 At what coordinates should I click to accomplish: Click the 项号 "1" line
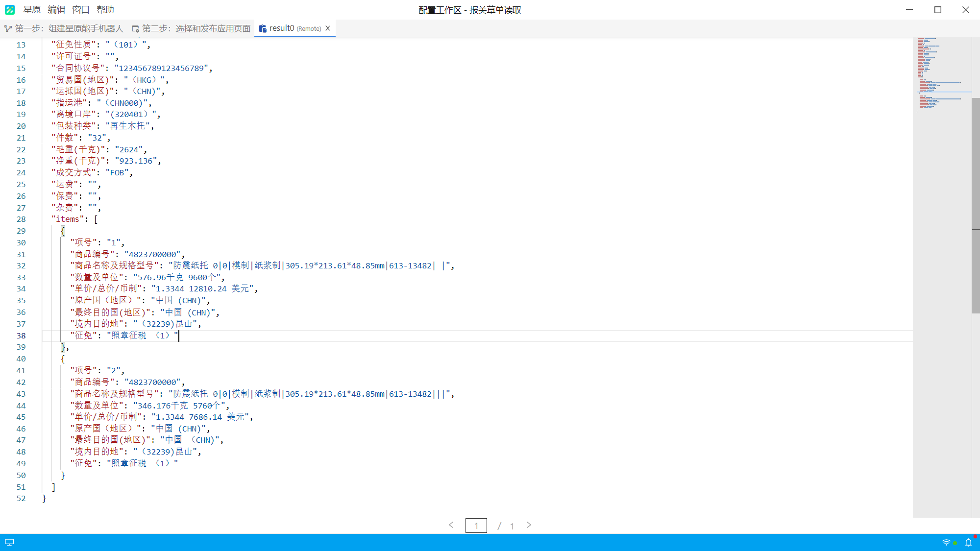click(x=98, y=242)
